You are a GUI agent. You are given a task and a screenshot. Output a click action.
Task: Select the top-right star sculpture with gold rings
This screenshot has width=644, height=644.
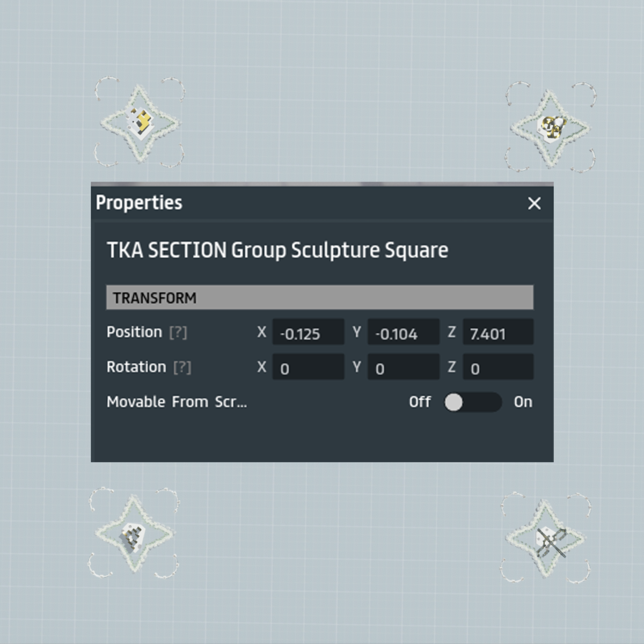(552, 128)
